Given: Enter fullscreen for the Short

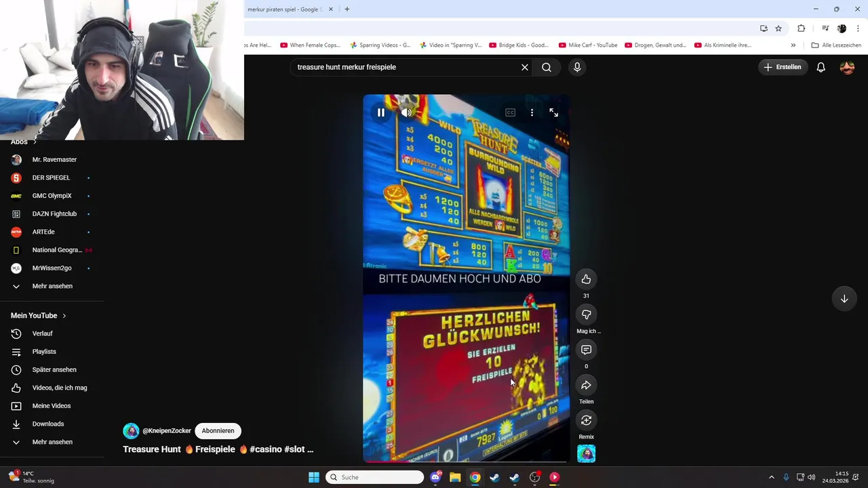Looking at the screenshot, I should pos(553,113).
